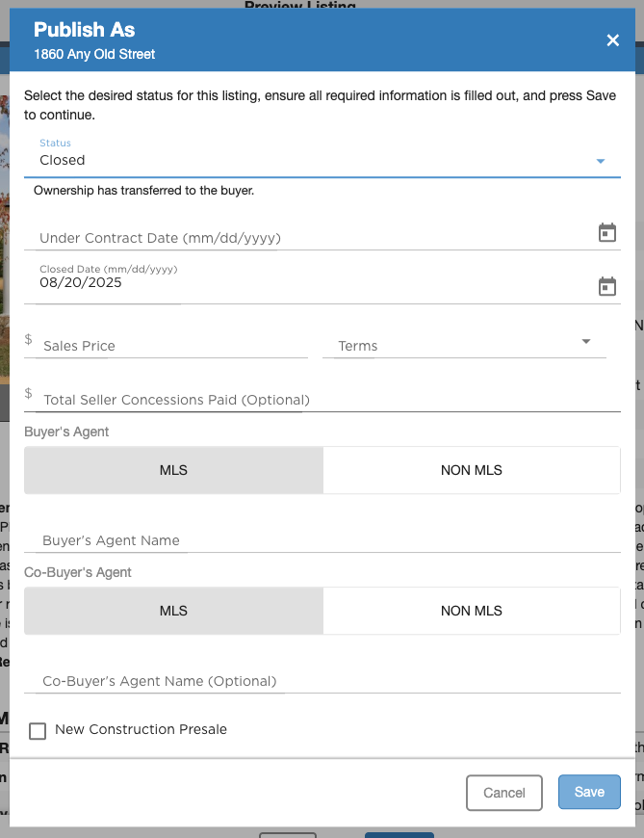Open calendar picker for Under Contract Date
This screenshot has width=644, height=838.
[x=607, y=232]
